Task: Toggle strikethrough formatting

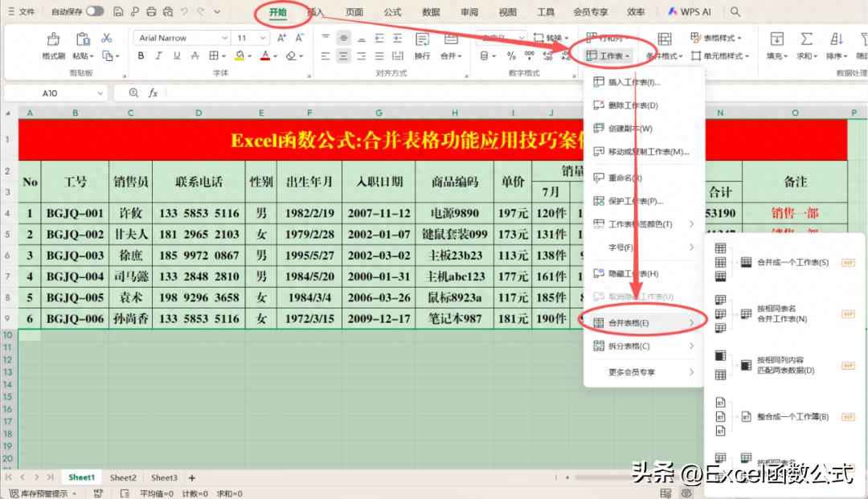Action: tap(194, 56)
